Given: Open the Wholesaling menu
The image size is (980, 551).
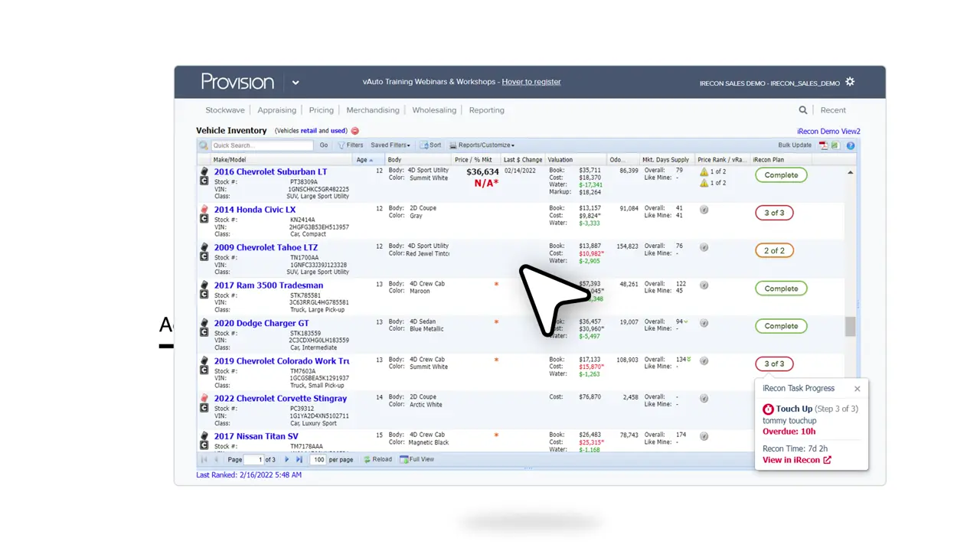Looking at the screenshot, I should click(x=434, y=110).
